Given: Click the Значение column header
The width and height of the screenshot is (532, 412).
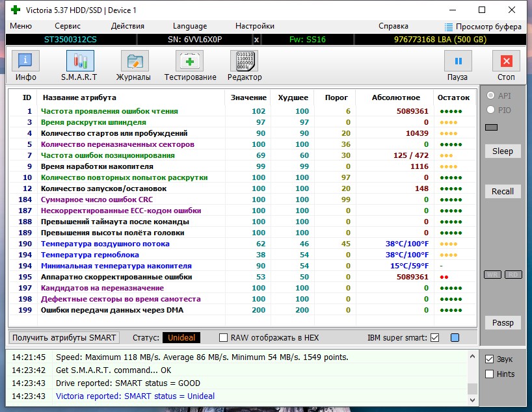Looking at the screenshot, I should click(248, 97).
